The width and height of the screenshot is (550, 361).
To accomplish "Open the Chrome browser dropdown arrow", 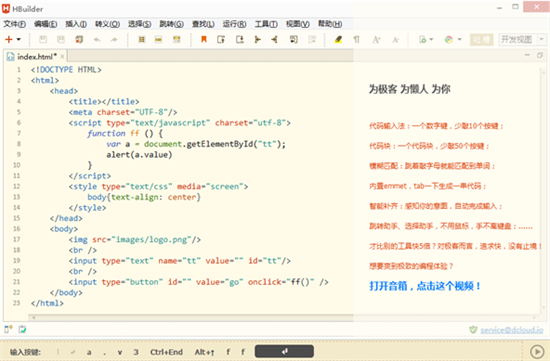I will (x=460, y=39).
